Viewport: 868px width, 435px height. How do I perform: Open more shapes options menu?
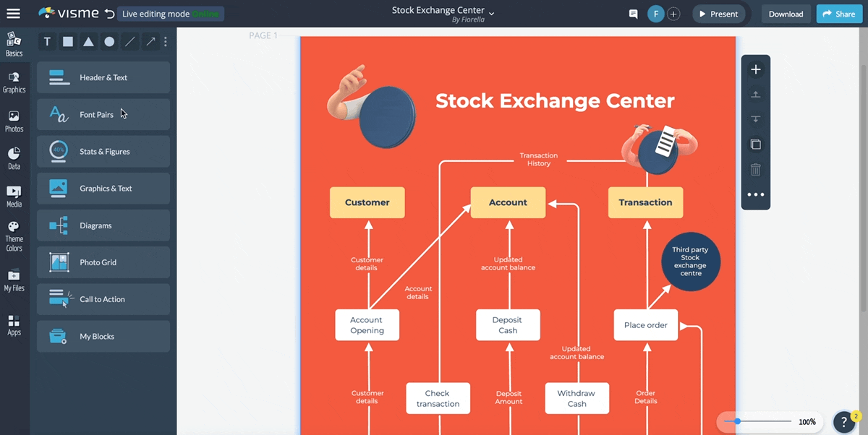pyautogui.click(x=166, y=42)
